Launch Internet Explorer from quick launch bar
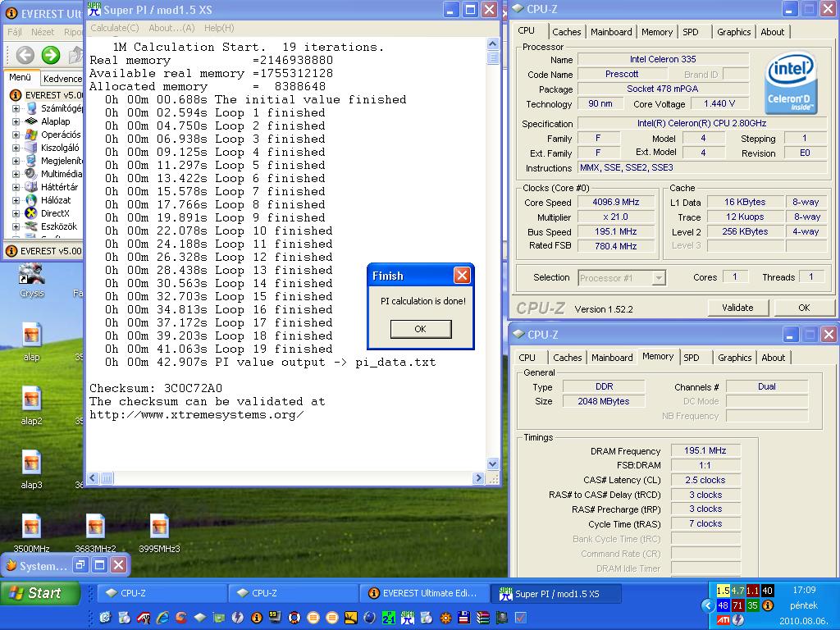This screenshot has width=840, height=630. tap(163, 618)
